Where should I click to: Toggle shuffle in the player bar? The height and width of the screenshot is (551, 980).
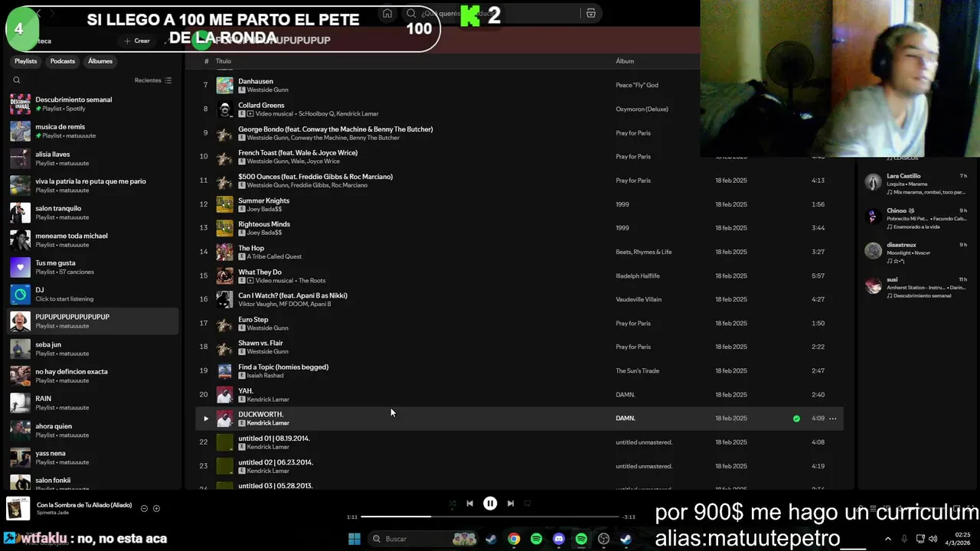[452, 504]
